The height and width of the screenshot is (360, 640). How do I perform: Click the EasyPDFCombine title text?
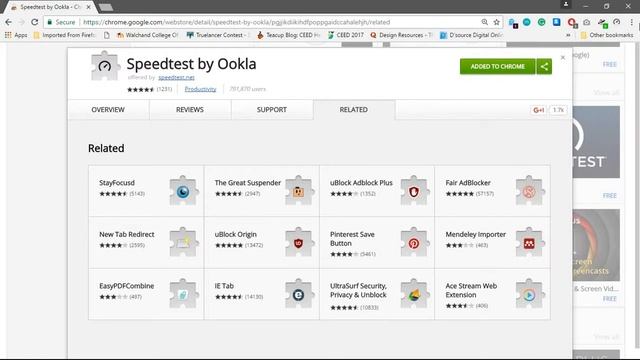pyautogui.click(x=127, y=286)
